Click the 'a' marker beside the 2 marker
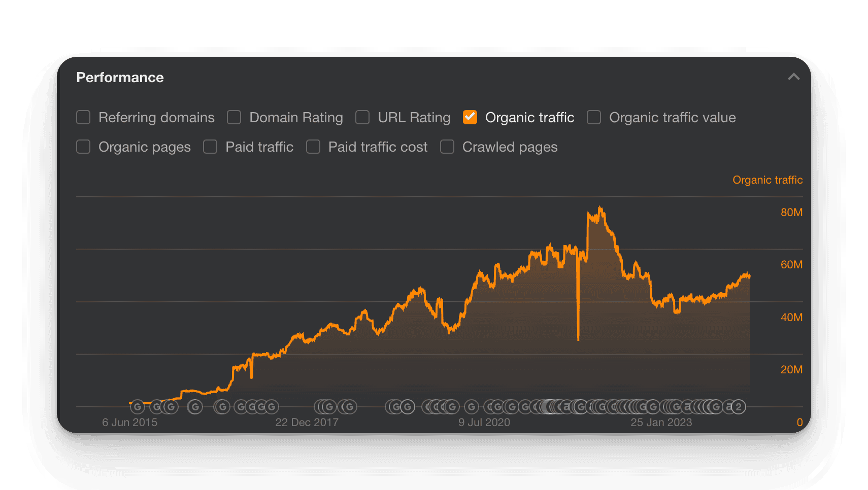 (729, 407)
